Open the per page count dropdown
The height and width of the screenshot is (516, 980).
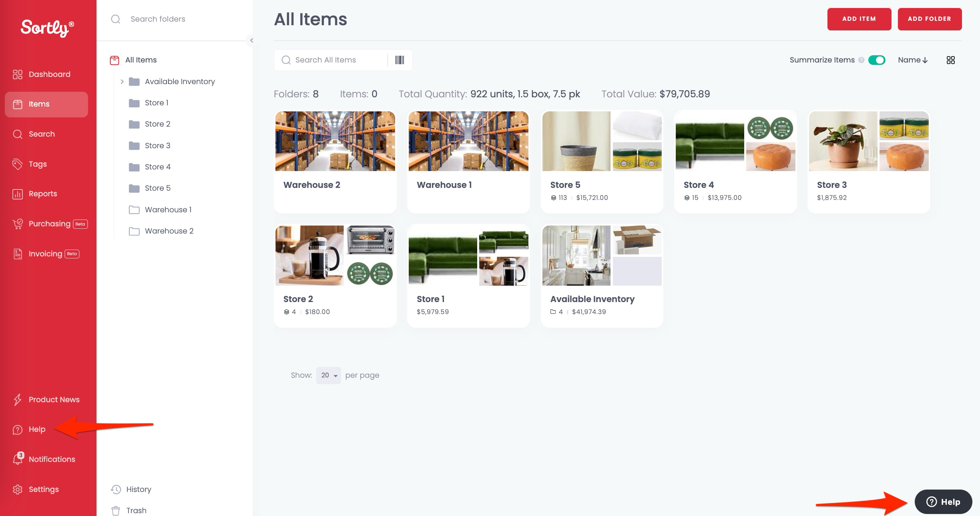(x=328, y=375)
